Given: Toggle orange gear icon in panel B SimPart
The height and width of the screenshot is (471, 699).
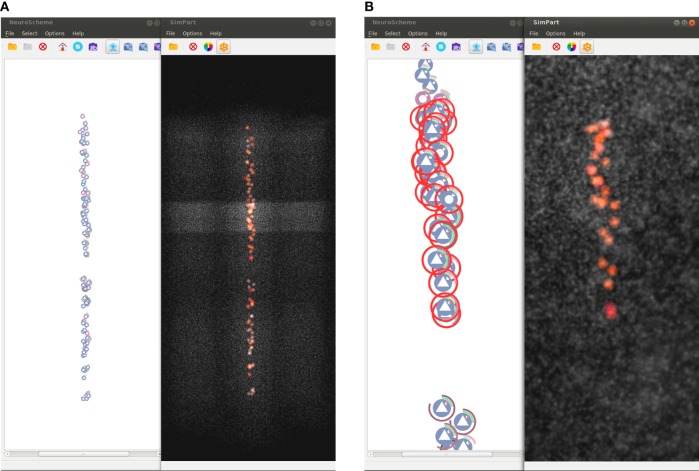Looking at the screenshot, I should (x=587, y=47).
